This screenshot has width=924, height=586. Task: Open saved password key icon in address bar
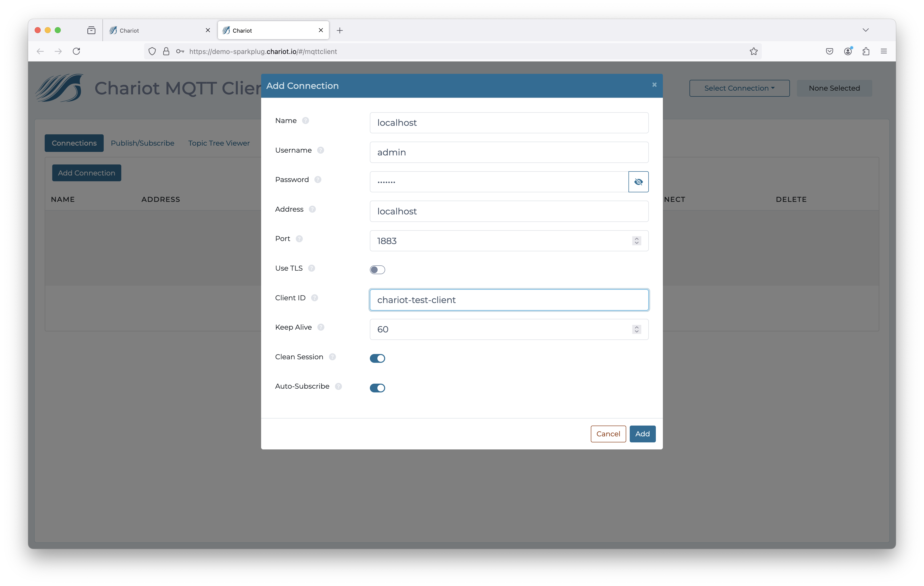click(x=180, y=51)
